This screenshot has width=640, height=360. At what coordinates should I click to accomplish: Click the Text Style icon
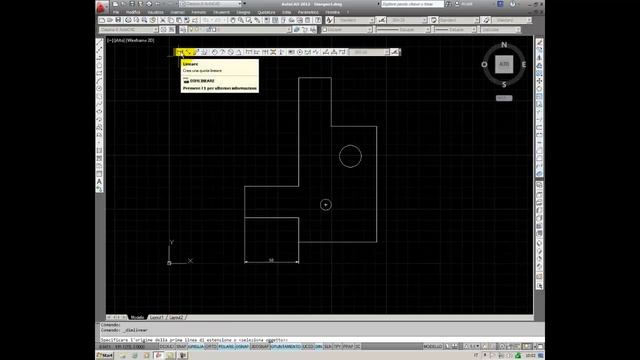coord(329,20)
